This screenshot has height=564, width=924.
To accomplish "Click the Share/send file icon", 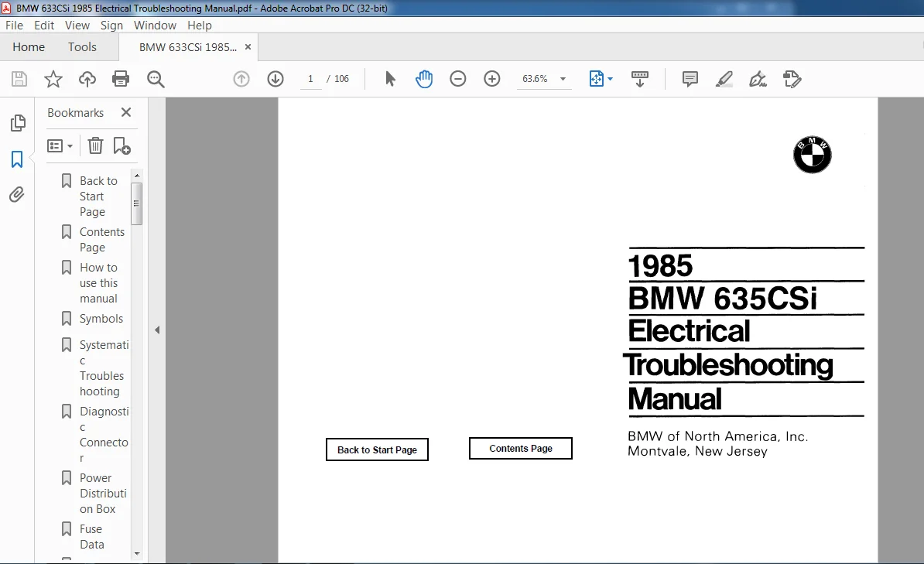I will 792,79.
